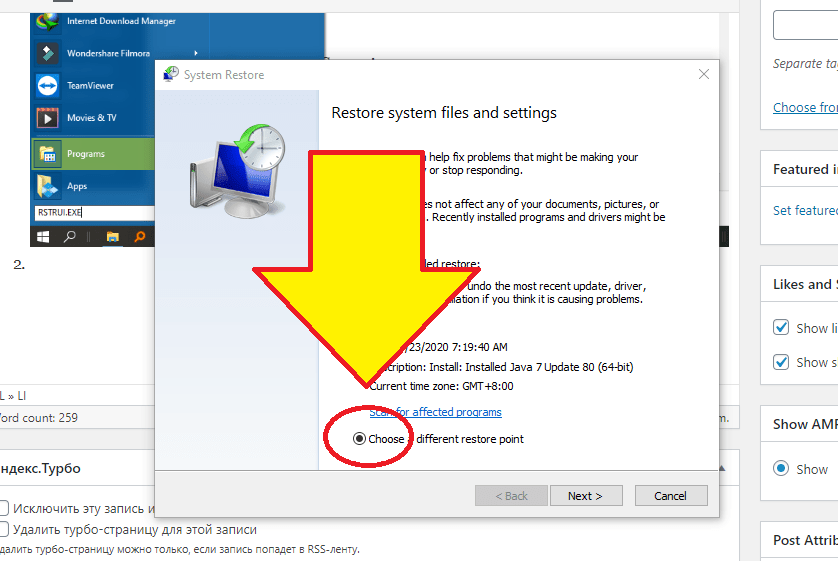
Task: Tick the Удалить турбо-страницу checkbox
Action: [x=3, y=529]
